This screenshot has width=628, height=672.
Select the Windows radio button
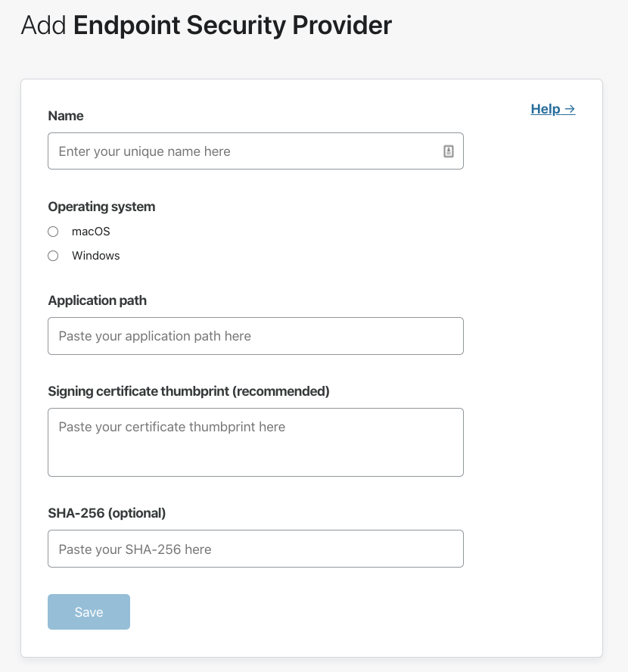pyautogui.click(x=53, y=256)
